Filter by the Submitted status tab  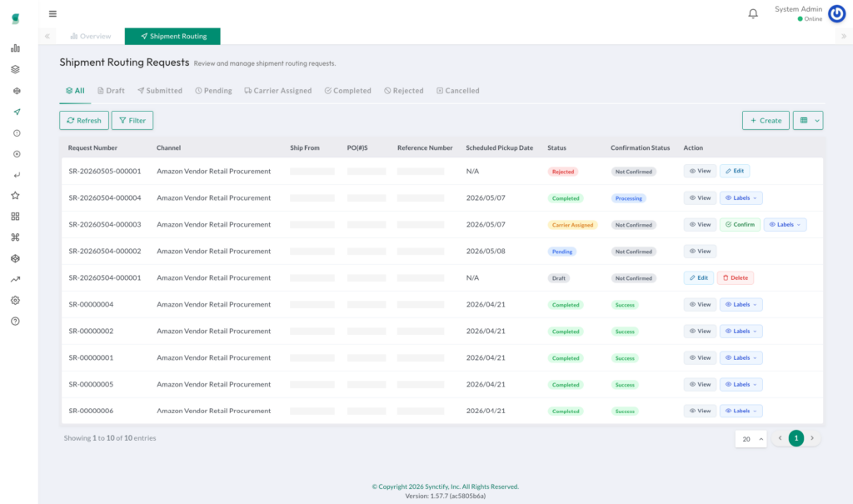(160, 91)
